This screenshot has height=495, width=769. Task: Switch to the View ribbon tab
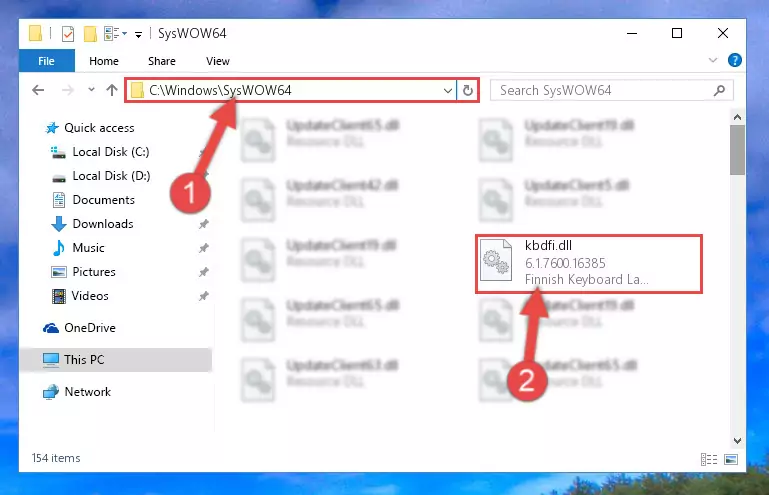click(x=218, y=61)
